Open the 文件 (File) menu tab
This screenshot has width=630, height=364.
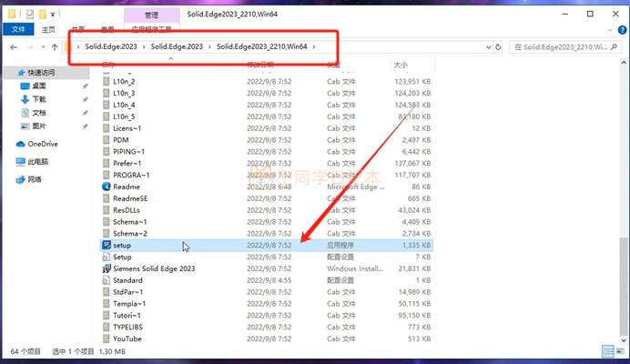click(17, 29)
